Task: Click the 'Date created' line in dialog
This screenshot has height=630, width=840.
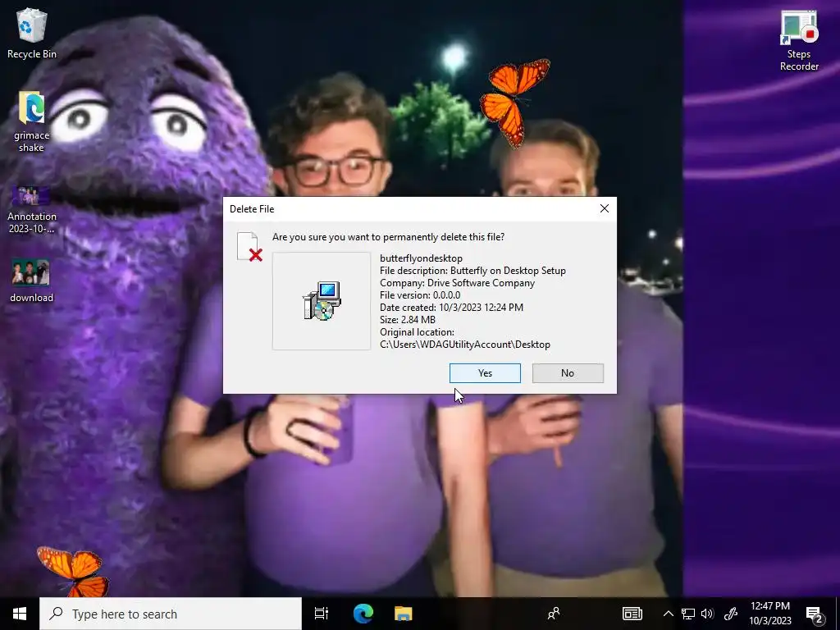Action: [x=452, y=308]
